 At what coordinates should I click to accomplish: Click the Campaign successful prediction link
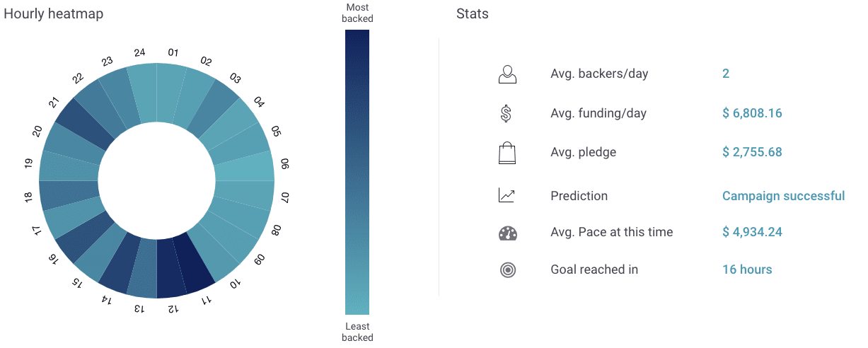(783, 196)
